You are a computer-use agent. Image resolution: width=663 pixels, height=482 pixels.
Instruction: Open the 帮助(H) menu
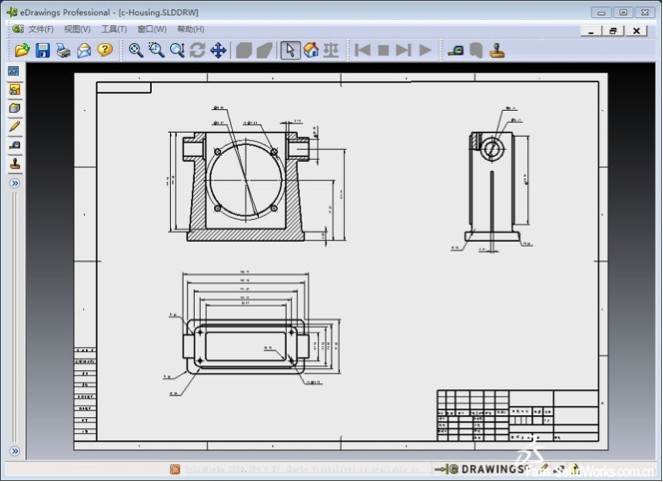pos(190,29)
